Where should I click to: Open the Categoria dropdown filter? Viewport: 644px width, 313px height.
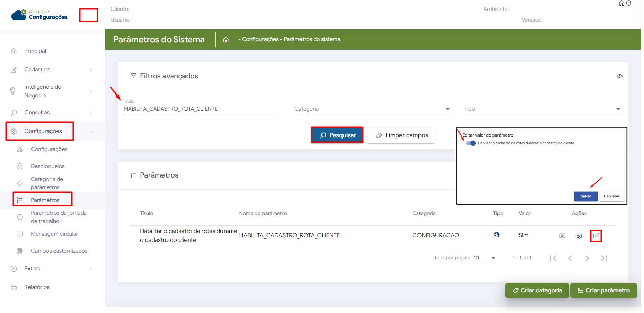(x=372, y=109)
